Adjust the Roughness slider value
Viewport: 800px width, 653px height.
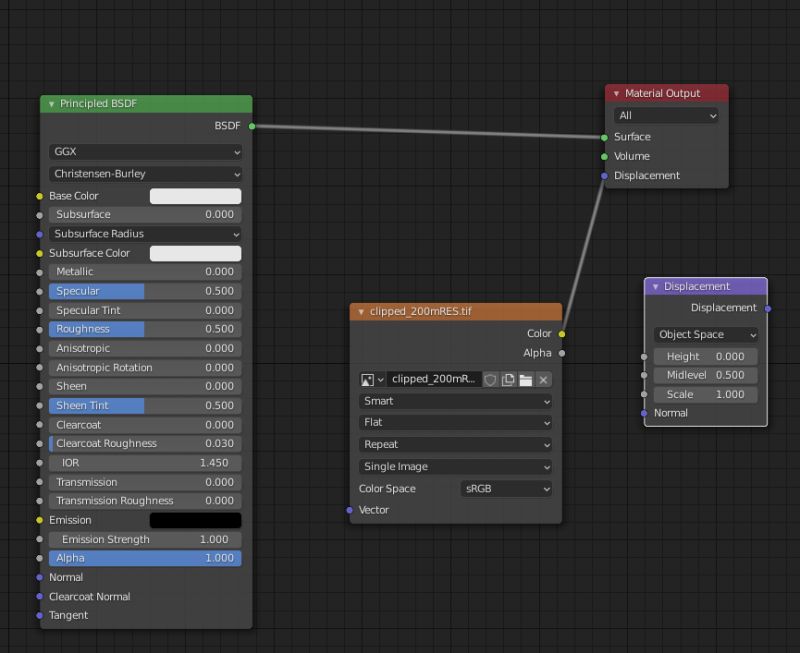pos(145,329)
